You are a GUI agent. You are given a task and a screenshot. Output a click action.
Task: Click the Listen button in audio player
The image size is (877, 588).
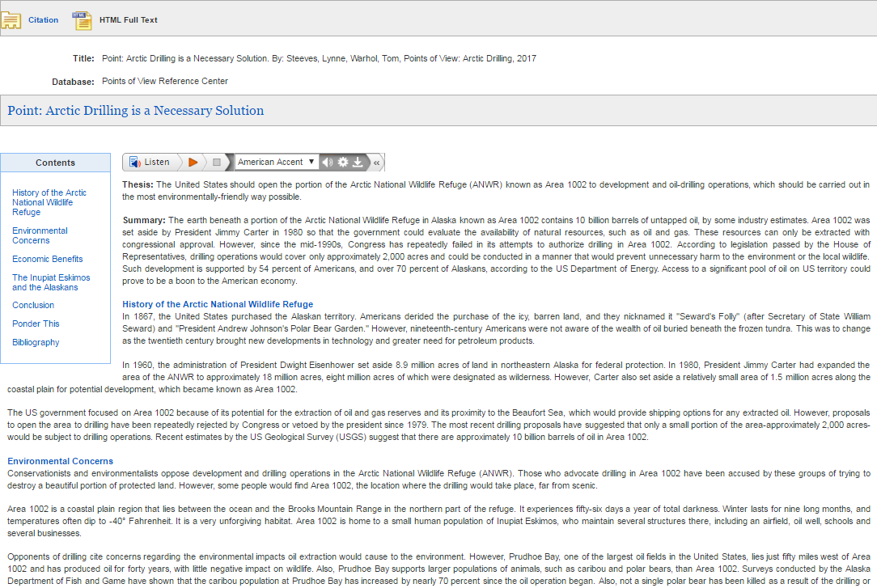[150, 162]
